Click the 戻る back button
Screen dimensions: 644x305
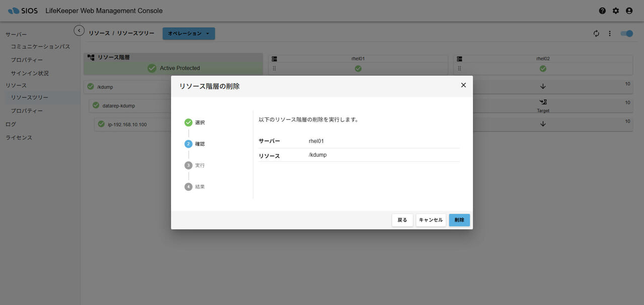[x=403, y=220]
